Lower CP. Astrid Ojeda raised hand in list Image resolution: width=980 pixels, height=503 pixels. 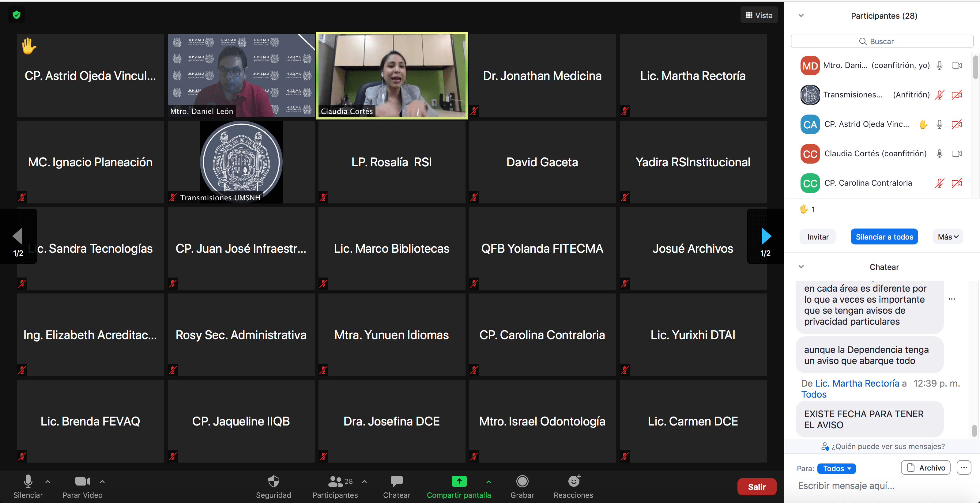point(923,124)
